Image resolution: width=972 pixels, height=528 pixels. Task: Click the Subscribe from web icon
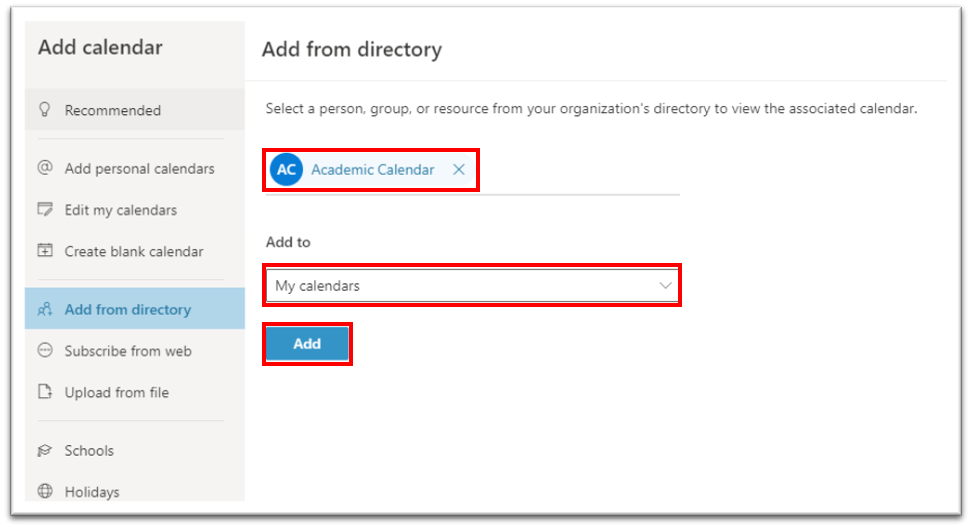pyautogui.click(x=45, y=351)
